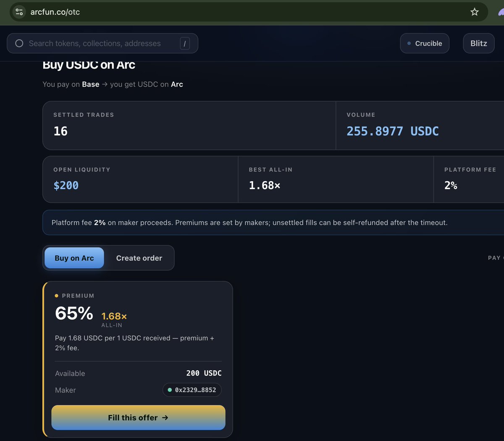Viewport: 504px width, 441px height.
Task: Click the 65% premium figure
Action: [x=74, y=313]
